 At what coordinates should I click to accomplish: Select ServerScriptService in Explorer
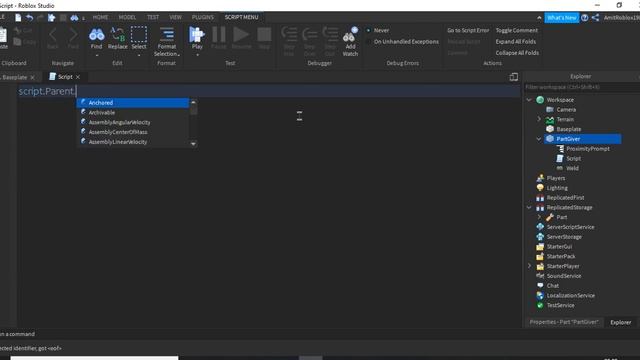tap(570, 227)
